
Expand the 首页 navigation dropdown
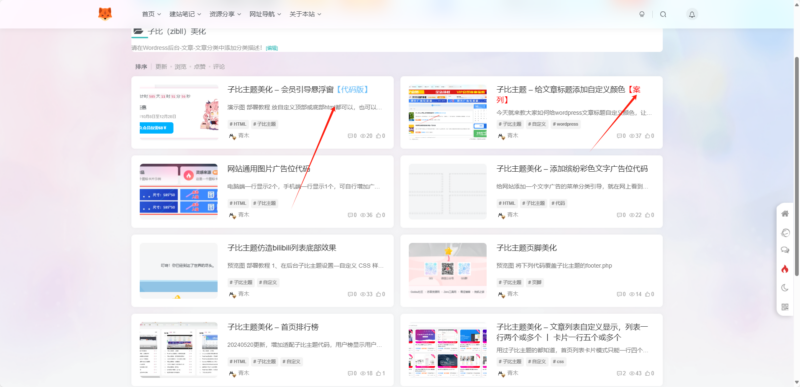[152, 14]
